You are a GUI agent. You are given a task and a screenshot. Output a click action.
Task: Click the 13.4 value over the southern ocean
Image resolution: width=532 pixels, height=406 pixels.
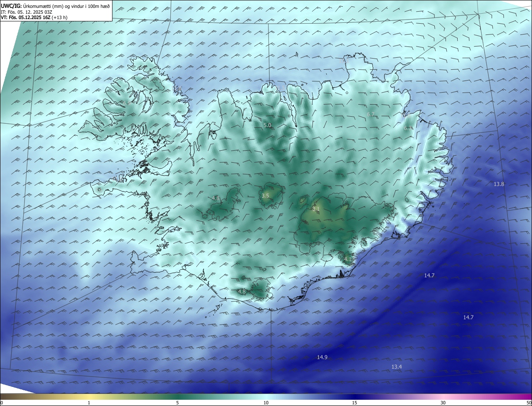coord(397,367)
